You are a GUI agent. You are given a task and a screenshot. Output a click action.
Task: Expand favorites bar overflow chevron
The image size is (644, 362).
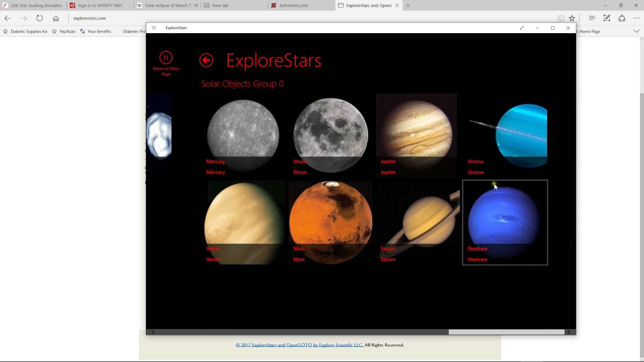[x=636, y=31]
